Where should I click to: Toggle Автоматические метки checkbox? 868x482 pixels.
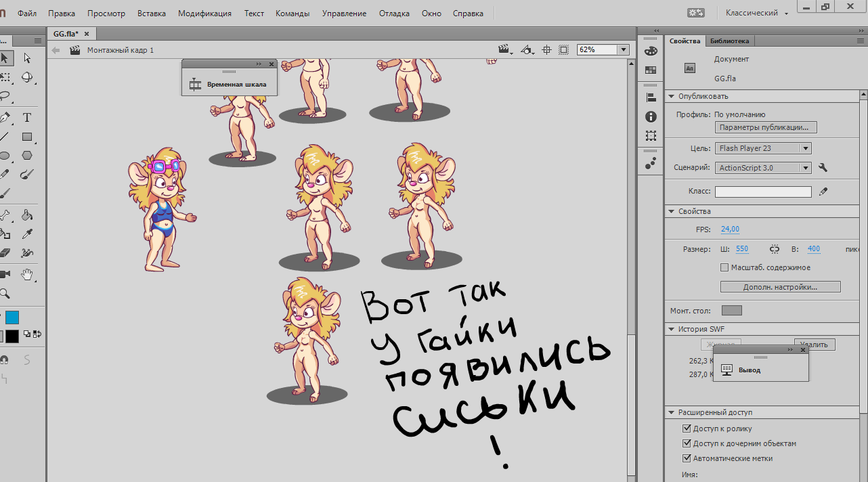pyautogui.click(x=687, y=458)
